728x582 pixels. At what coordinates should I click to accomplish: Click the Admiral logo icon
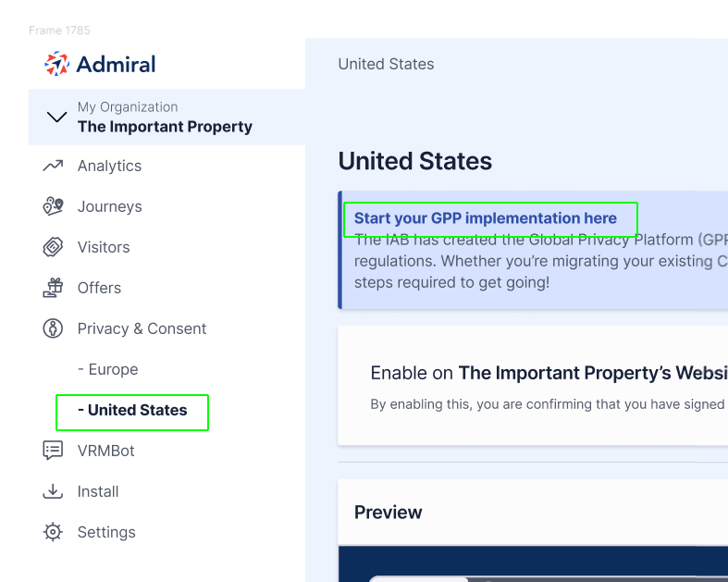(x=56, y=64)
